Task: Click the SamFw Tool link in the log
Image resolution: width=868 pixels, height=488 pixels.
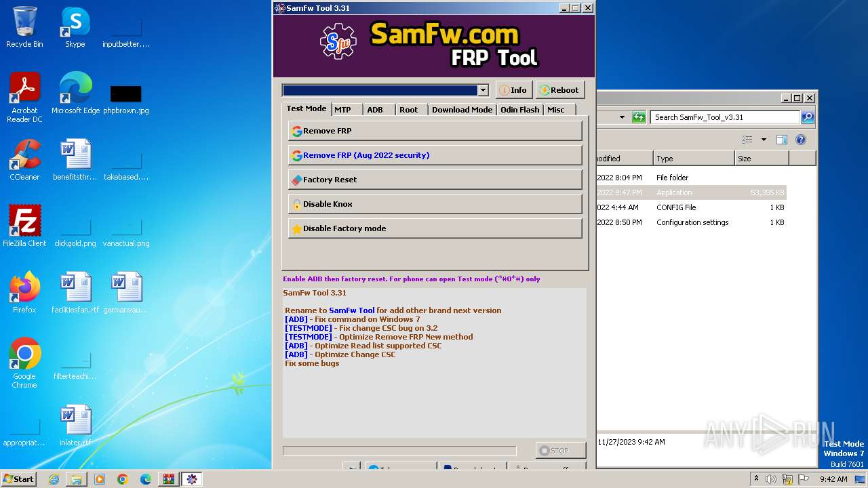Action: [351, 310]
